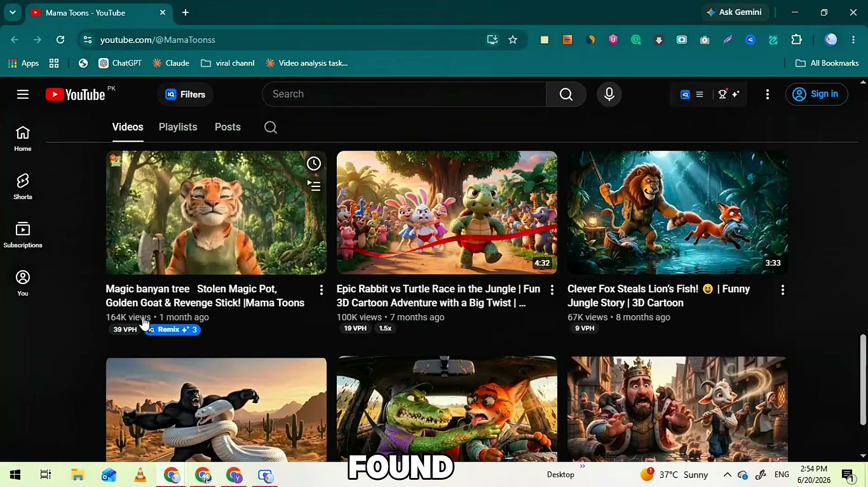Open a new browser tab
Viewport: 868px width, 487px height.
click(x=185, y=13)
